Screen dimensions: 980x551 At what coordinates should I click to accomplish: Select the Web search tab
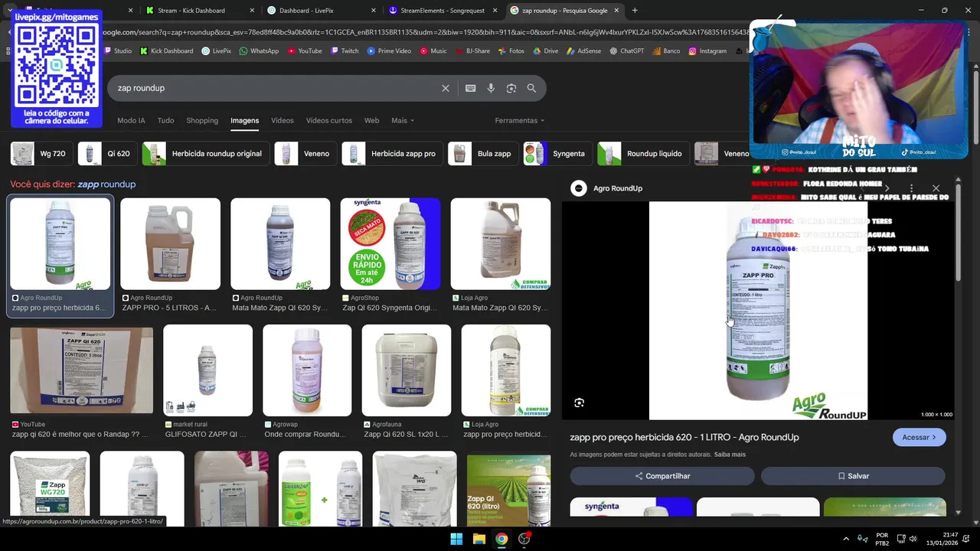click(371, 120)
